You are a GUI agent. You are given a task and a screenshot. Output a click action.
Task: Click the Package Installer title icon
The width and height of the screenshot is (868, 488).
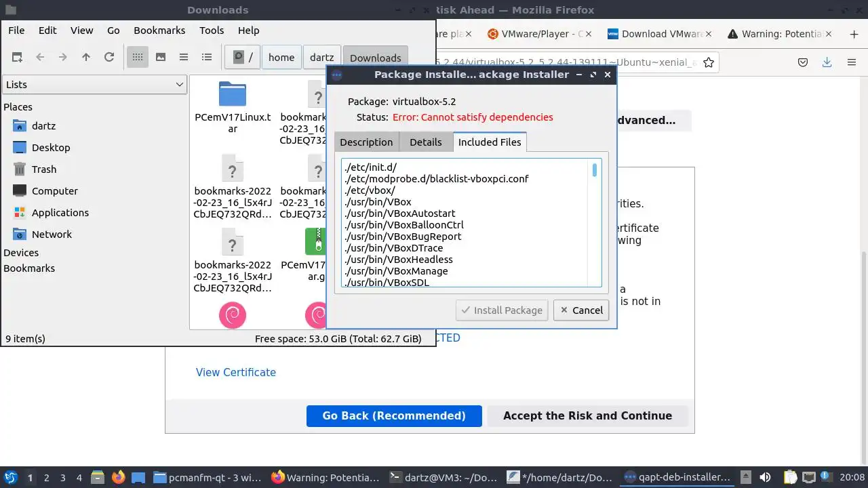click(337, 75)
